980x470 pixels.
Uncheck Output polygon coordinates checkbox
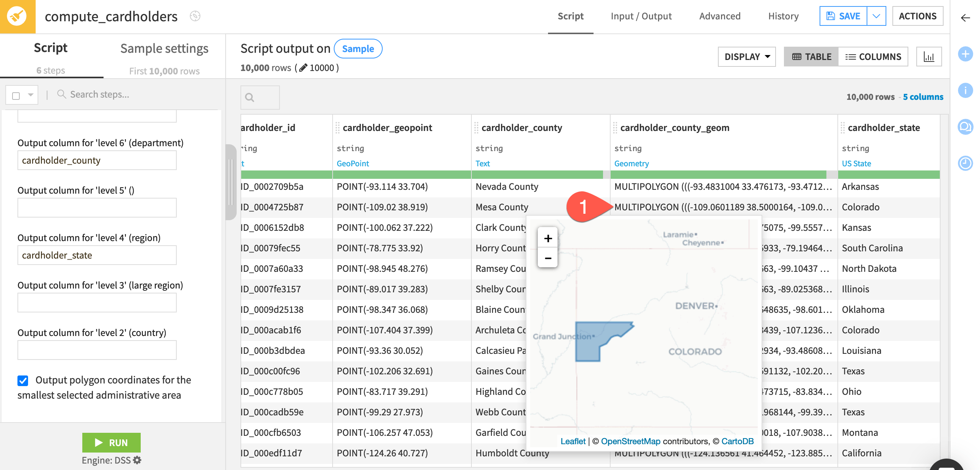[x=23, y=380]
